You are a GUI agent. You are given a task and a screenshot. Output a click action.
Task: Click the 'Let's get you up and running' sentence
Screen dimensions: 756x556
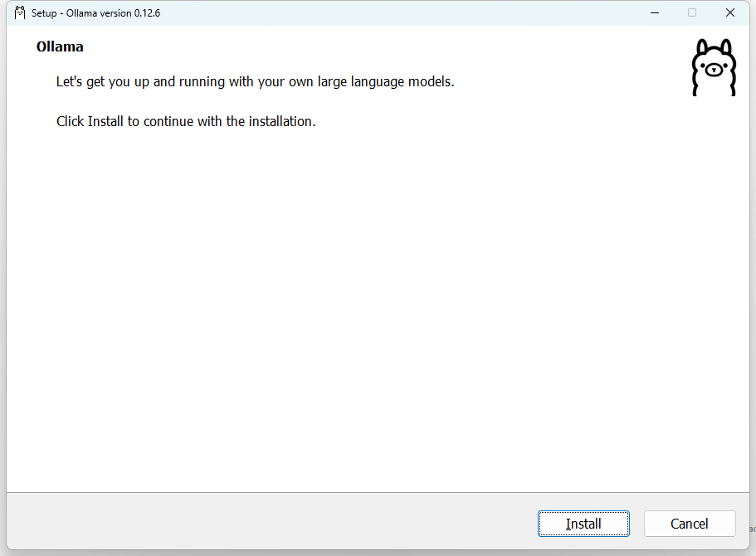255,81
